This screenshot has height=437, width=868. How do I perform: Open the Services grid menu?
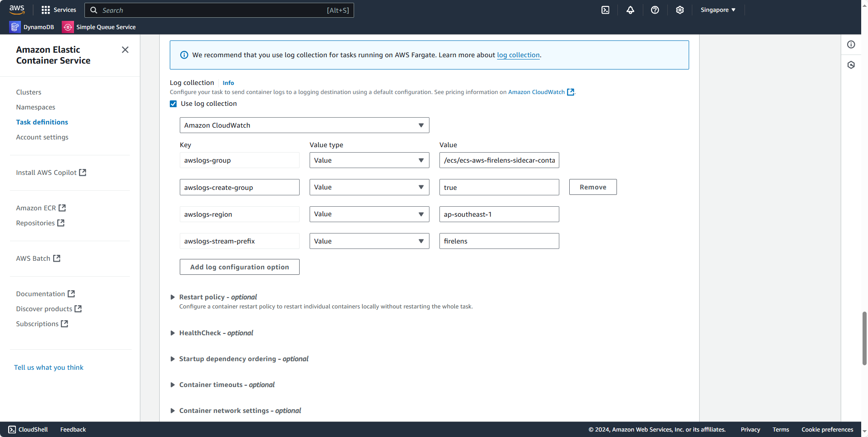(59, 10)
